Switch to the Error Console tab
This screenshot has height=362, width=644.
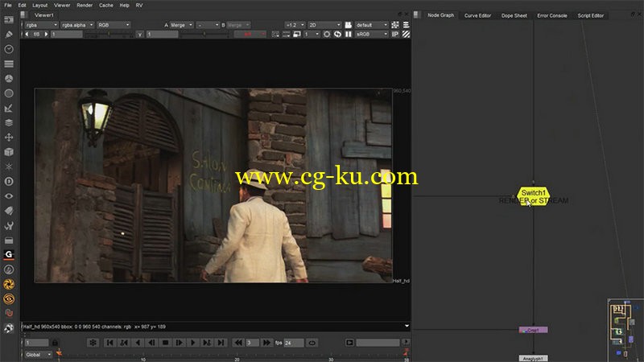(x=552, y=15)
